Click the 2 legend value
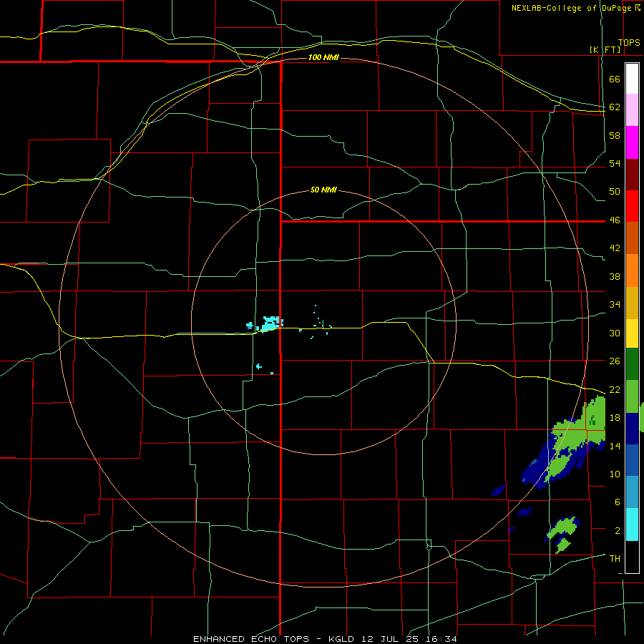644x644 pixels. (618, 531)
